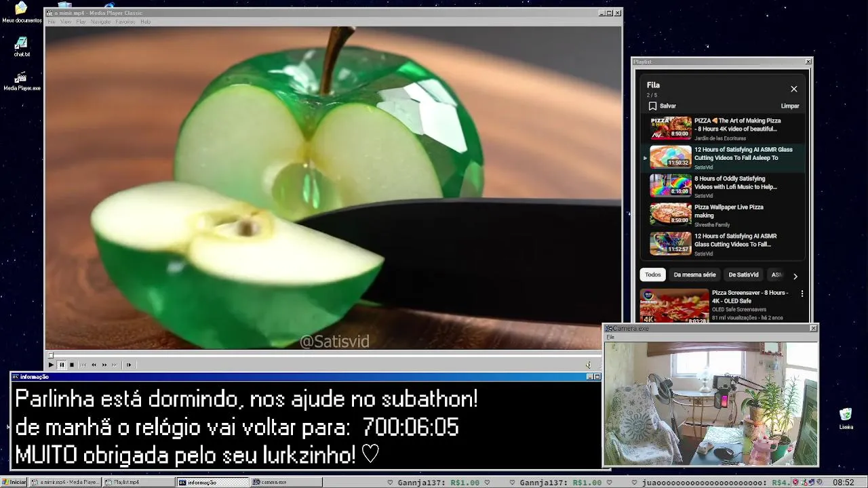
Task: Click the title 'PIZZA The Art of Making Pizza'
Action: coord(738,125)
